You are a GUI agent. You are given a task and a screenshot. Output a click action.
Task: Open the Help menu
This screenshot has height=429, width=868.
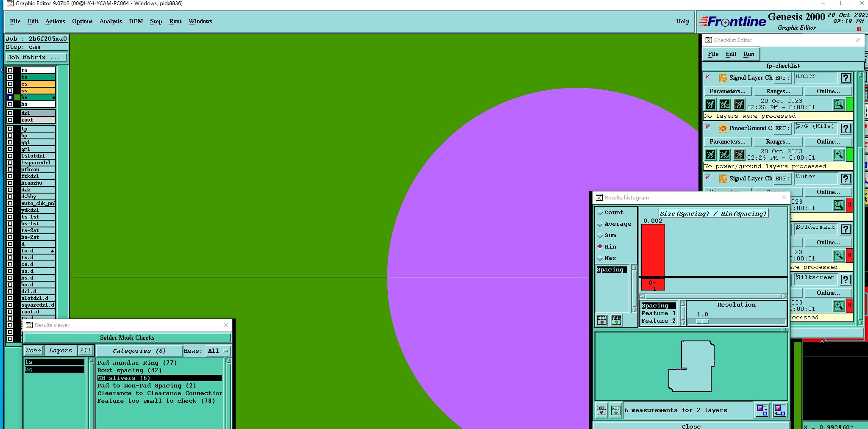(x=682, y=22)
